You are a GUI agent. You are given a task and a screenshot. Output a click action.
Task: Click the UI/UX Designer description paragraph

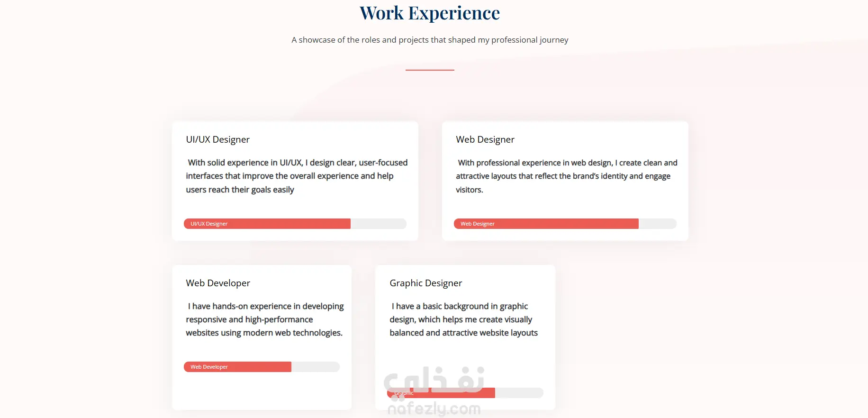tap(296, 176)
